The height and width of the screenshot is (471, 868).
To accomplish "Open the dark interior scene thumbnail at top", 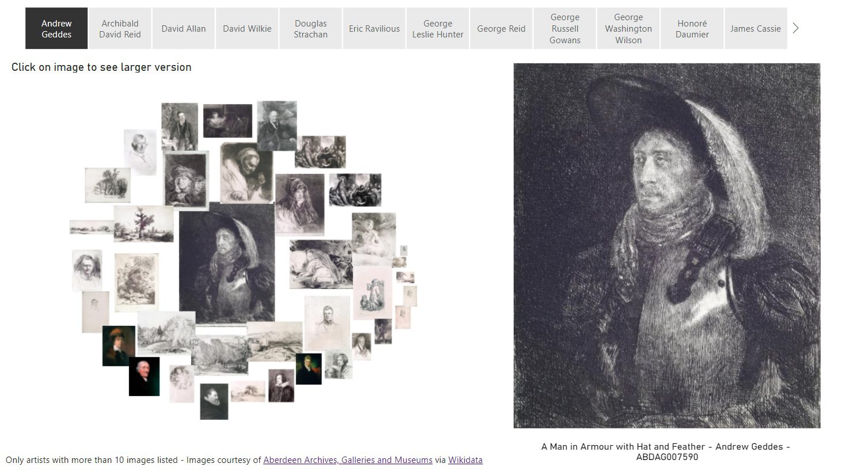I will (228, 121).
